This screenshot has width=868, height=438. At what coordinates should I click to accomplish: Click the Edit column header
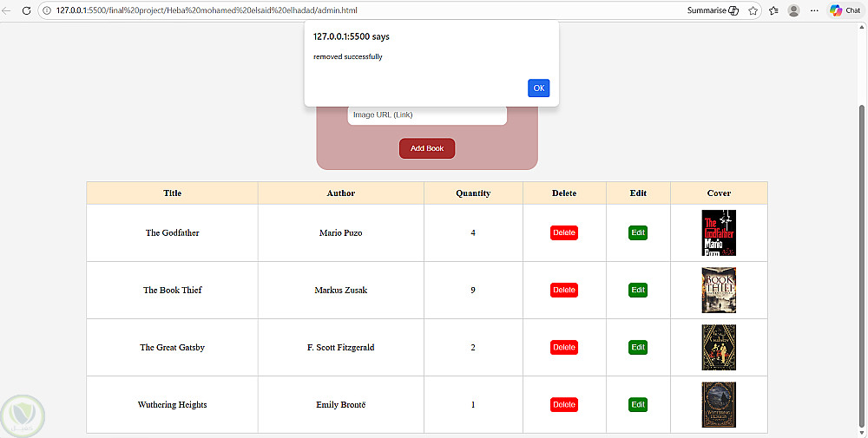[x=638, y=193]
